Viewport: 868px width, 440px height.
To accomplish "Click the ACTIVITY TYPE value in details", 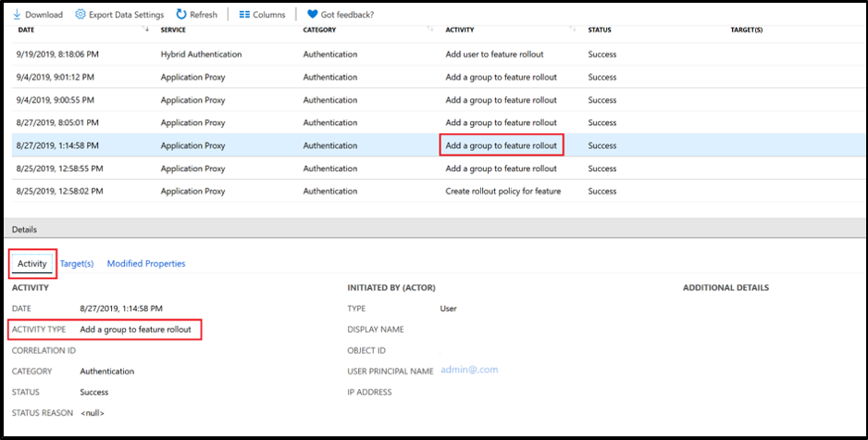I will tap(136, 329).
